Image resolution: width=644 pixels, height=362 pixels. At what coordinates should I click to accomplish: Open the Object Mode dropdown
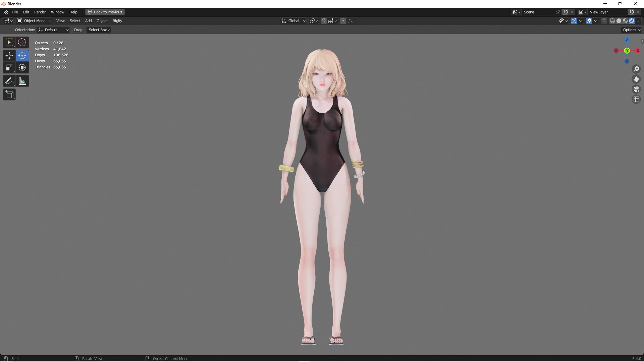coord(34,21)
